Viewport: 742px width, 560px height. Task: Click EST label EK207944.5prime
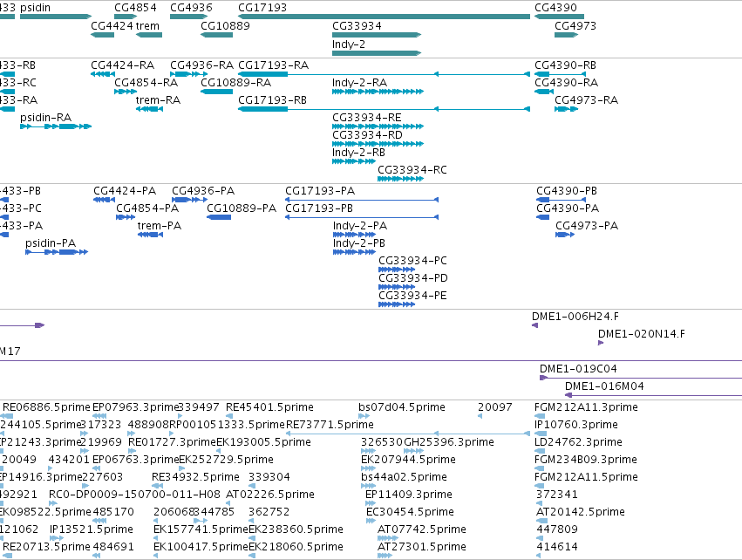[408, 460]
